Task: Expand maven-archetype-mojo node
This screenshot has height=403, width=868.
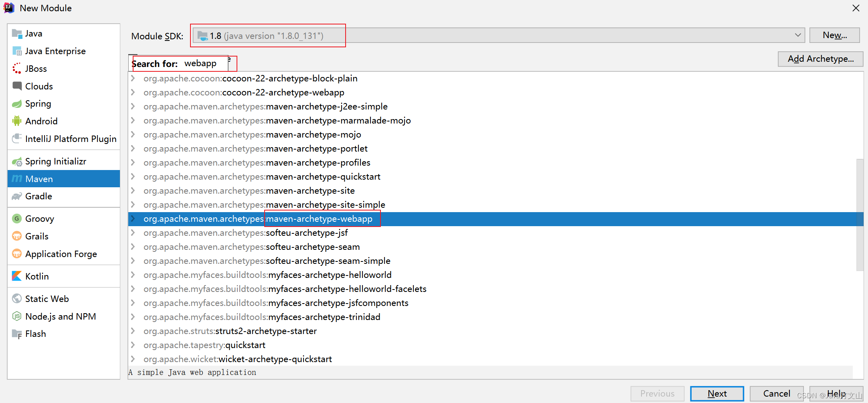Action: click(133, 134)
